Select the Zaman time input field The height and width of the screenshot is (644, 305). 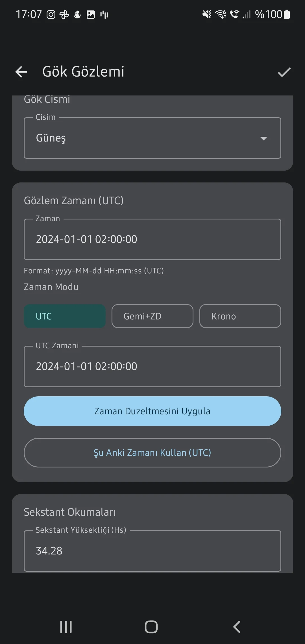152,239
